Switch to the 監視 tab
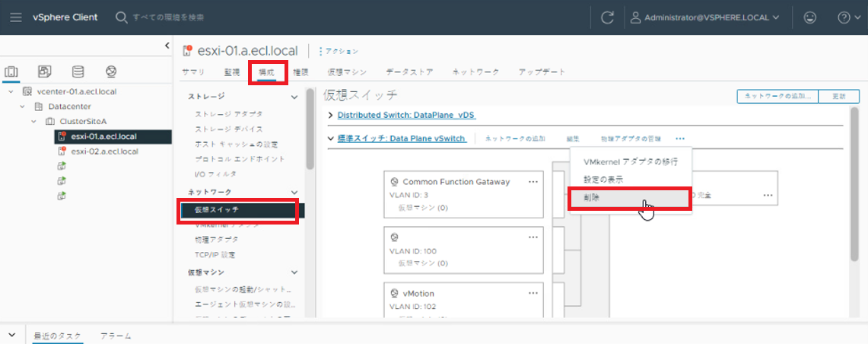The height and width of the screenshot is (344, 868). coord(232,72)
